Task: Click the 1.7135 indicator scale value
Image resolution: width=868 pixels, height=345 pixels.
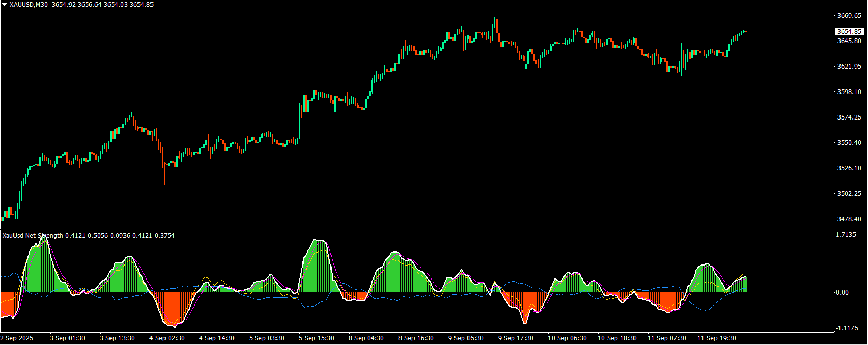Action: pyautogui.click(x=846, y=235)
